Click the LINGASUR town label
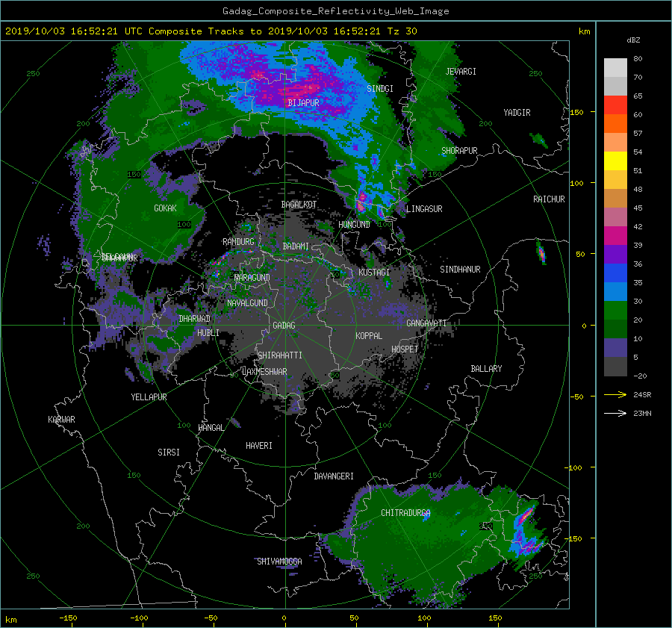 tap(424, 209)
